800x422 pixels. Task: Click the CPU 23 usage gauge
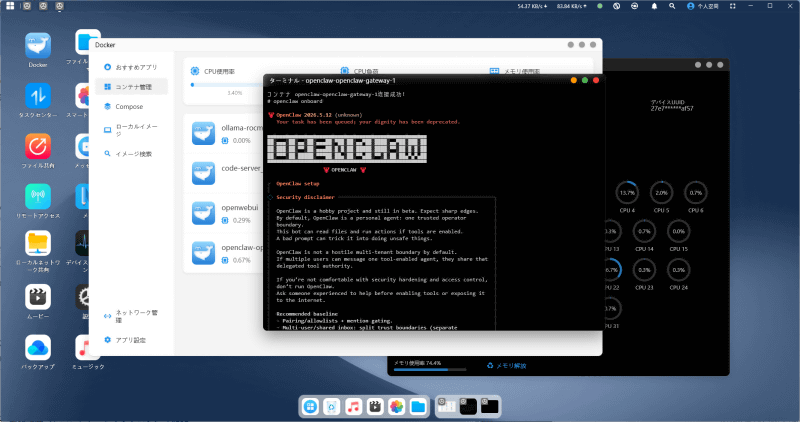tap(644, 270)
